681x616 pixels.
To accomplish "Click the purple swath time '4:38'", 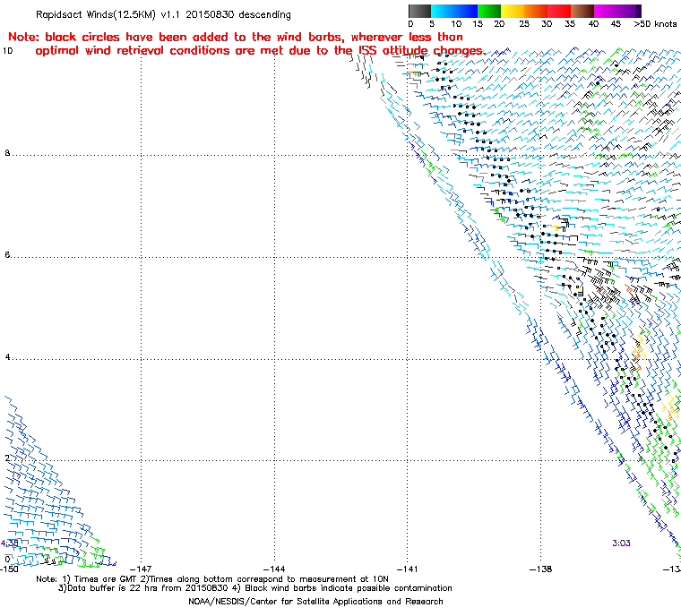I will click(x=9, y=543).
